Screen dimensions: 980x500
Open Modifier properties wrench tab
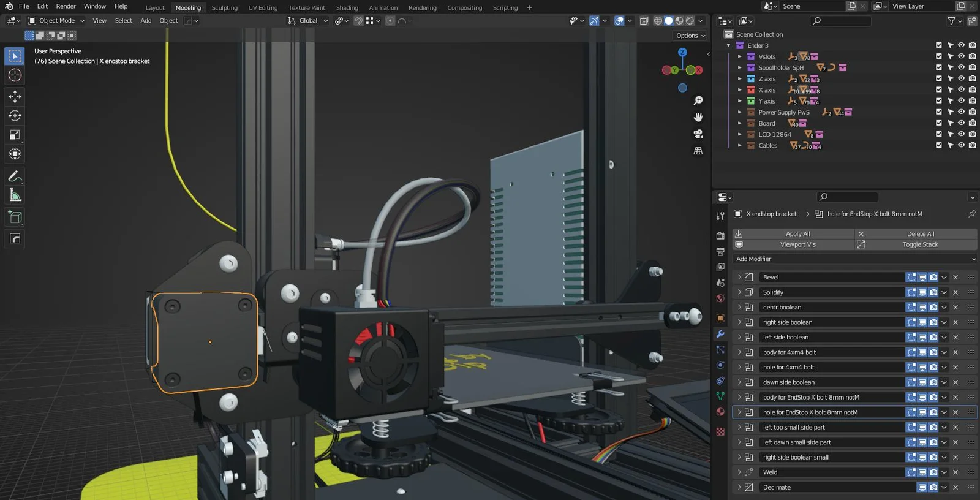click(x=720, y=334)
